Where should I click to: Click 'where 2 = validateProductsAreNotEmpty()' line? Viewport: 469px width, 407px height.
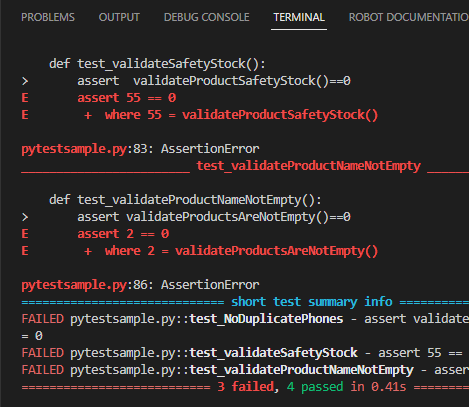242,251
